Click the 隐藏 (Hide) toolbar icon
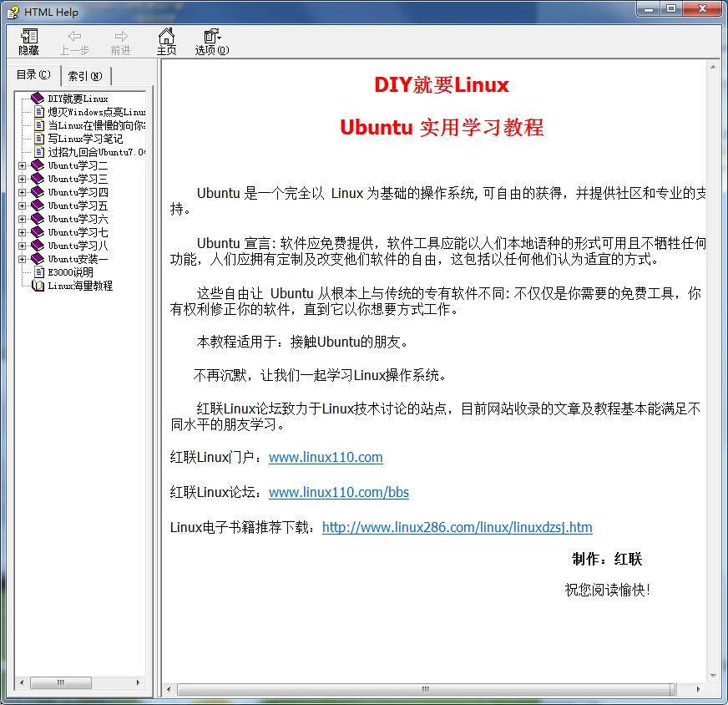 [x=29, y=36]
